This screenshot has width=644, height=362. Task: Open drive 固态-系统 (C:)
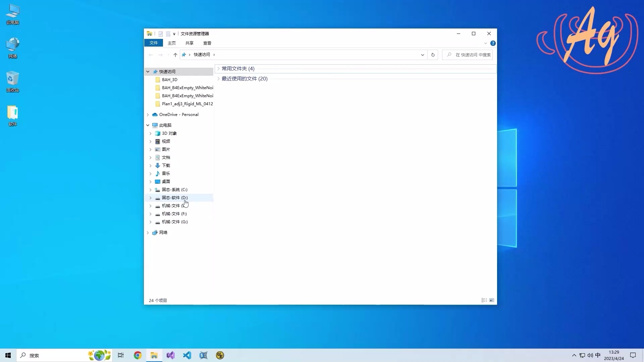[x=174, y=189]
